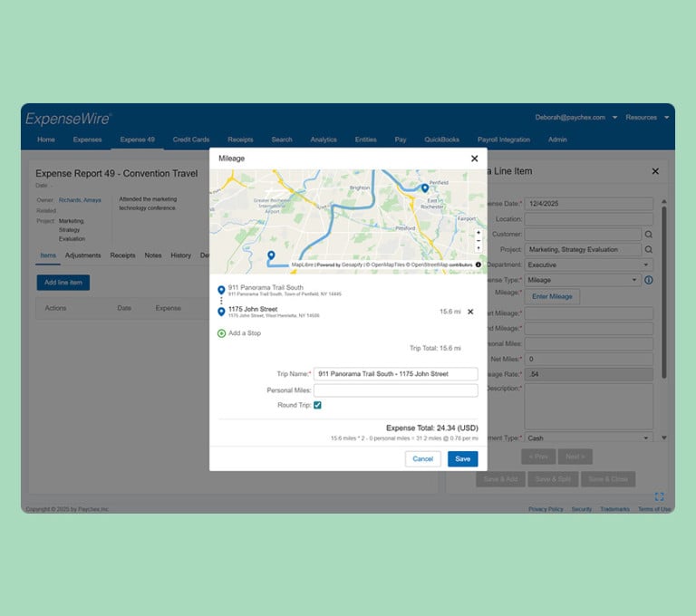Switch to the Adjustments tab

coord(83,255)
